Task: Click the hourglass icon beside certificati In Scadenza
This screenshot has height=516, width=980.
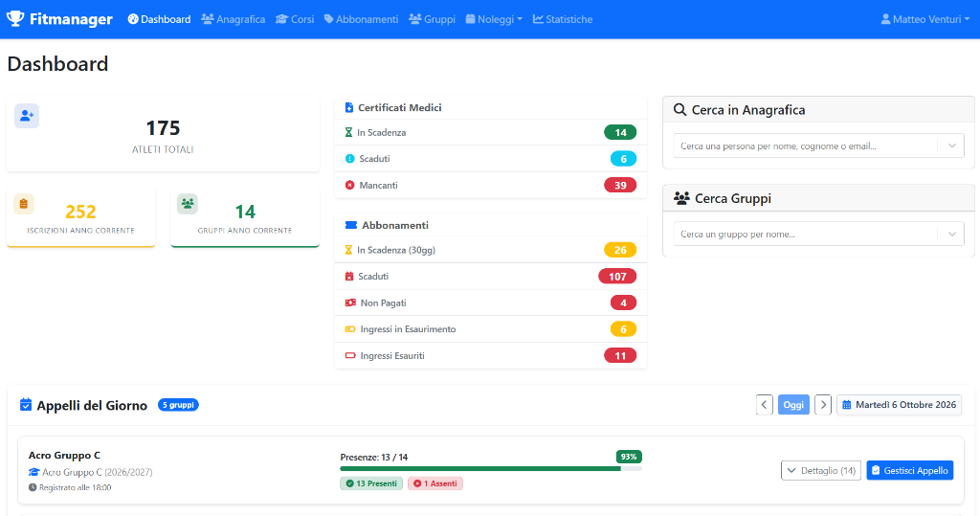Action: pyautogui.click(x=348, y=133)
